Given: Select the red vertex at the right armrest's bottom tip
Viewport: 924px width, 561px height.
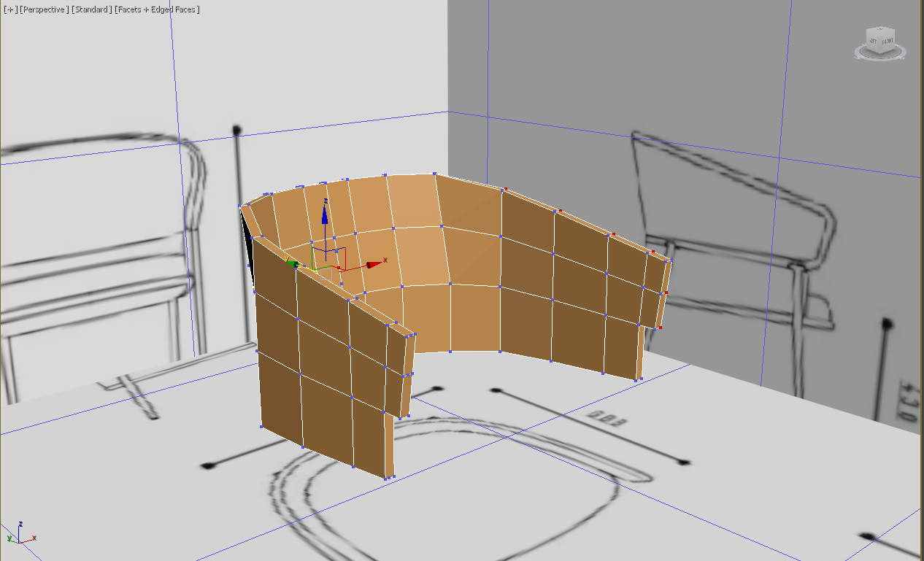Looking at the screenshot, I should 660,328.
